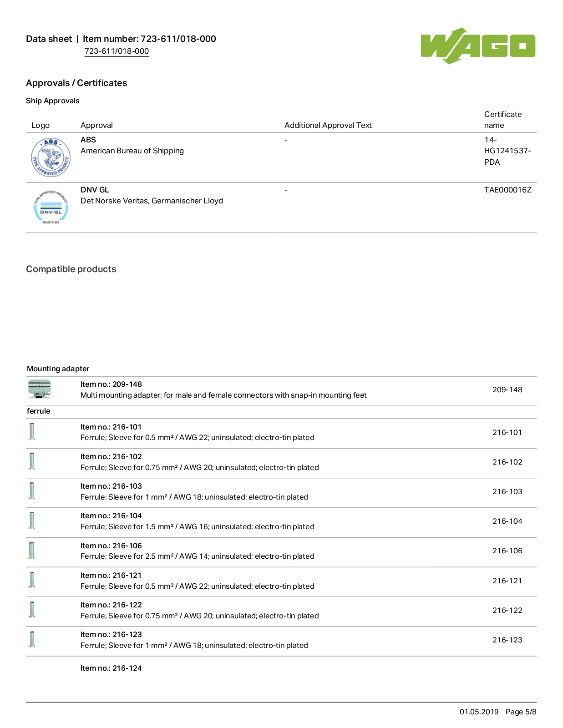
Task: Click the ferrule image for item 216-121
Action: click(32, 580)
